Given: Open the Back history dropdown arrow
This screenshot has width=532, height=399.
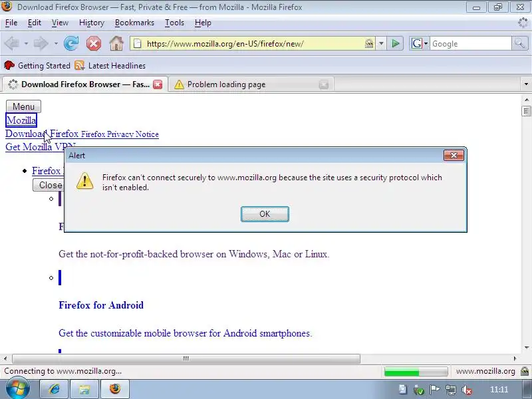Looking at the screenshot, I should click(x=26, y=43).
